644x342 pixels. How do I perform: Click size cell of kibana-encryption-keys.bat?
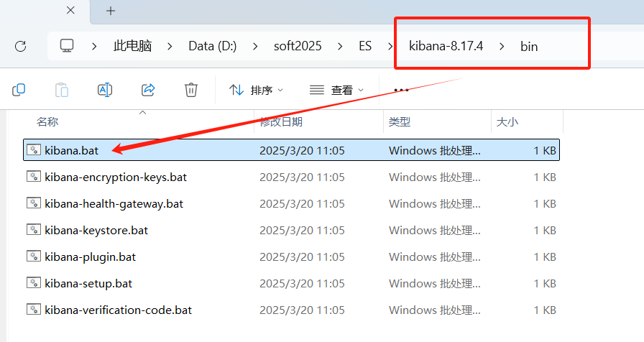pos(545,177)
